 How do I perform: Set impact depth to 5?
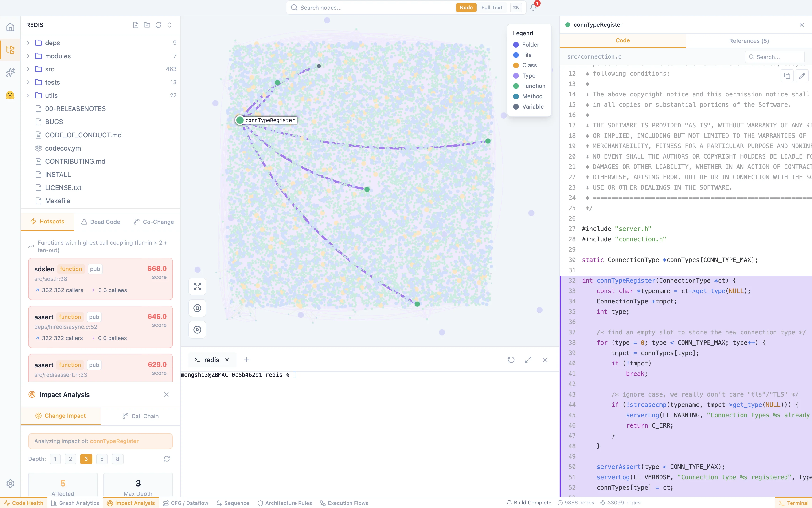coord(102,459)
